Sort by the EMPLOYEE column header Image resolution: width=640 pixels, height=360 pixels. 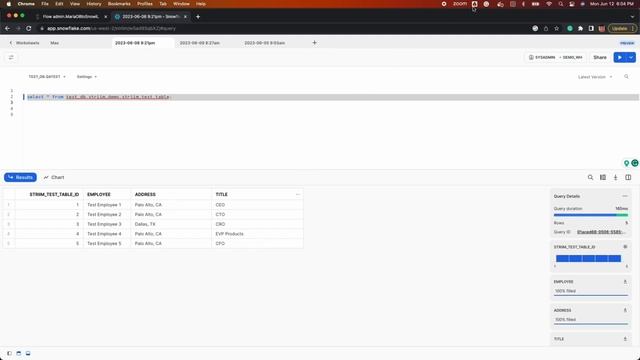pyautogui.click(x=98, y=194)
